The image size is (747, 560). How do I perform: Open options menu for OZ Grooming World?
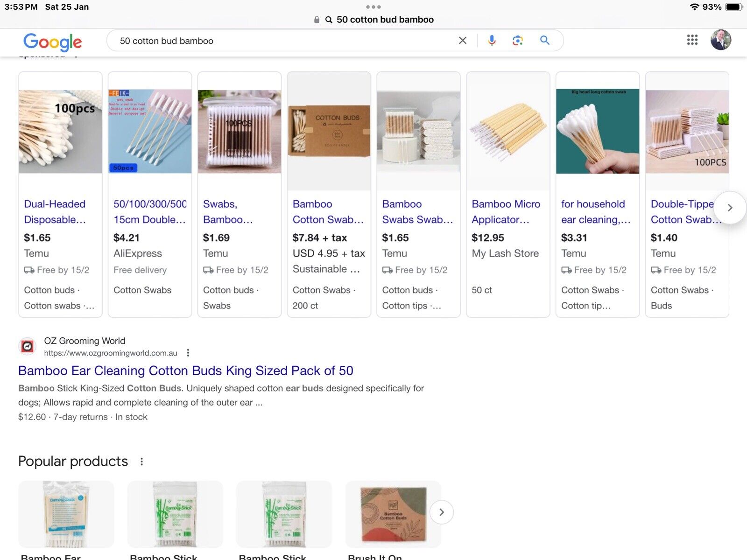click(x=188, y=353)
